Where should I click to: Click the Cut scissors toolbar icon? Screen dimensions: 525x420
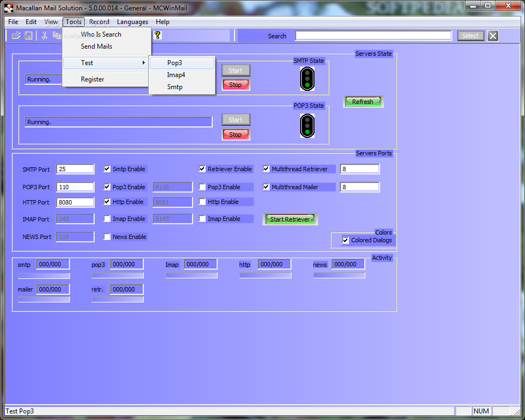tap(44, 35)
